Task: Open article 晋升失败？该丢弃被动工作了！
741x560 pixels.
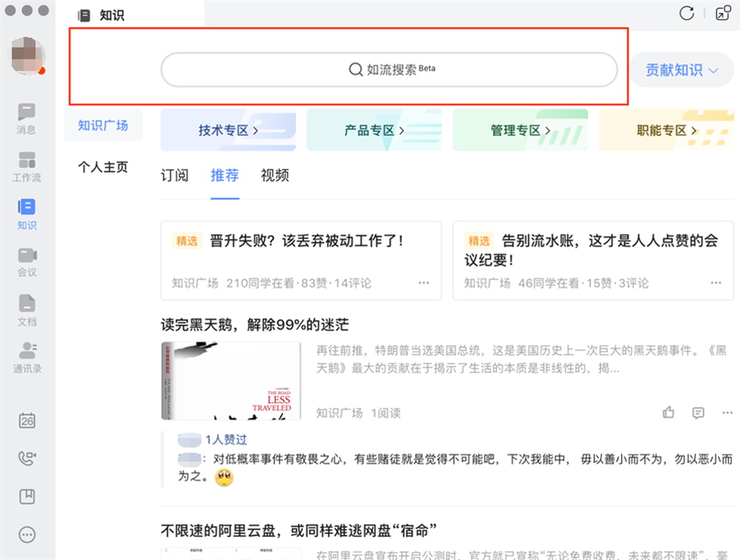Action: click(x=306, y=241)
